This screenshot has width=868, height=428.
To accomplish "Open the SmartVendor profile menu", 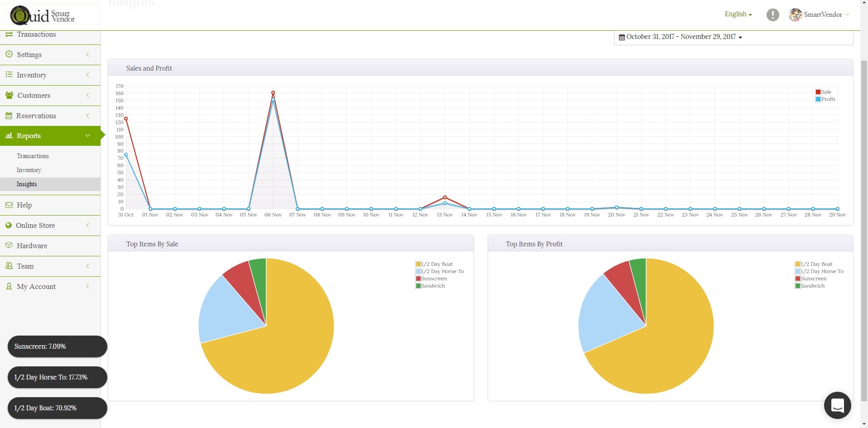I will click(x=819, y=14).
